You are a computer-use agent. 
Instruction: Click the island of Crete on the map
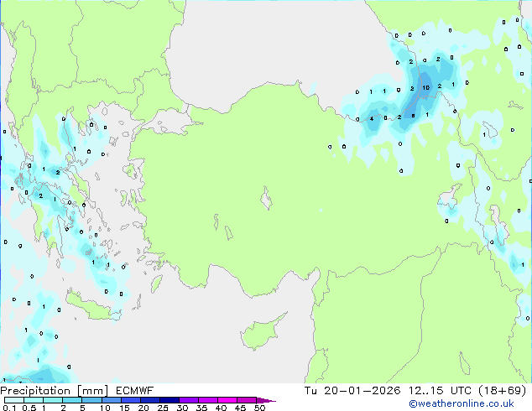[x=91, y=305]
